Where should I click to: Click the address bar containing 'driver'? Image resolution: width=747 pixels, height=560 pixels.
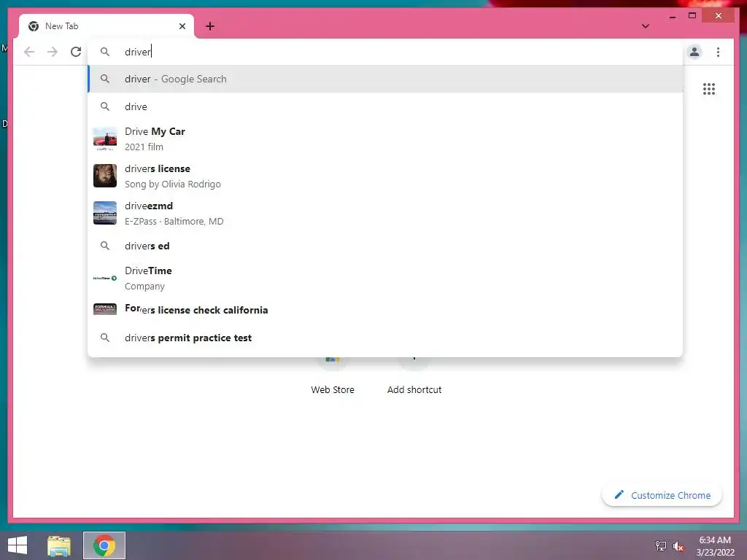[x=386, y=52]
